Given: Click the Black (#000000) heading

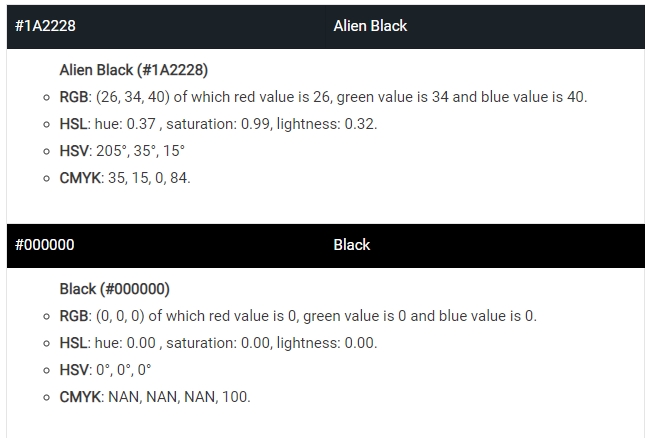Looking at the screenshot, I should [115, 289].
